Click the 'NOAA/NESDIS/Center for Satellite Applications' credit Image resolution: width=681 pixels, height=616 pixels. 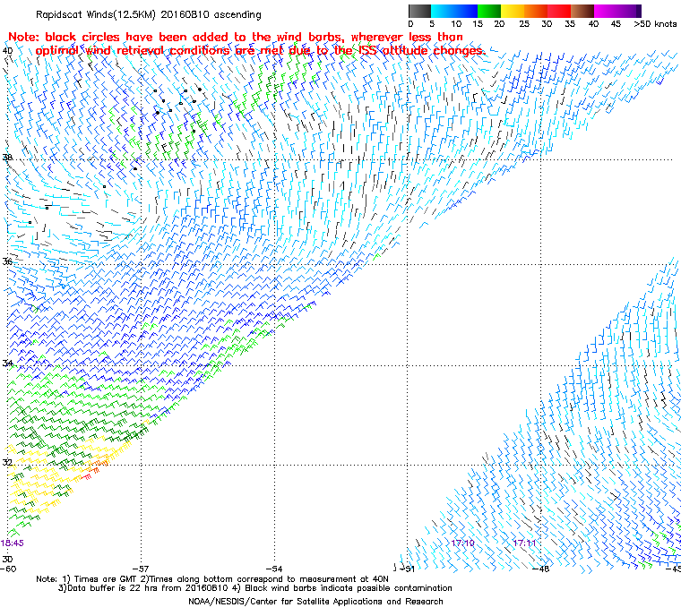coord(315,602)
